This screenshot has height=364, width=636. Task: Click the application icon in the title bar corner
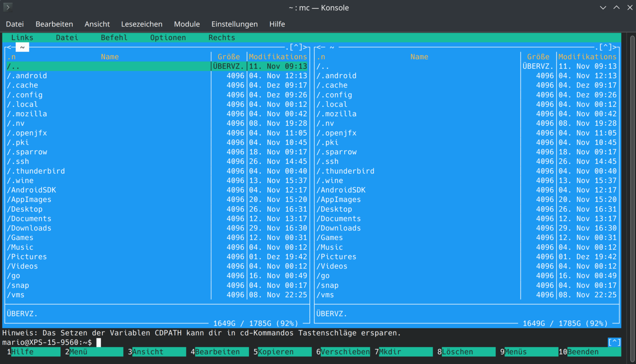click(x=7, y=7)
